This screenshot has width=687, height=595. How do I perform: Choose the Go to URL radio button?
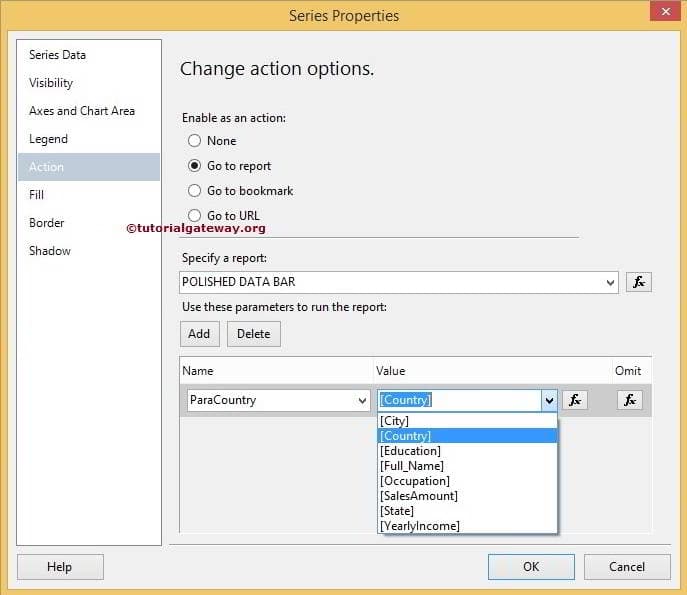pyautogui.click(x=195, y=216)
